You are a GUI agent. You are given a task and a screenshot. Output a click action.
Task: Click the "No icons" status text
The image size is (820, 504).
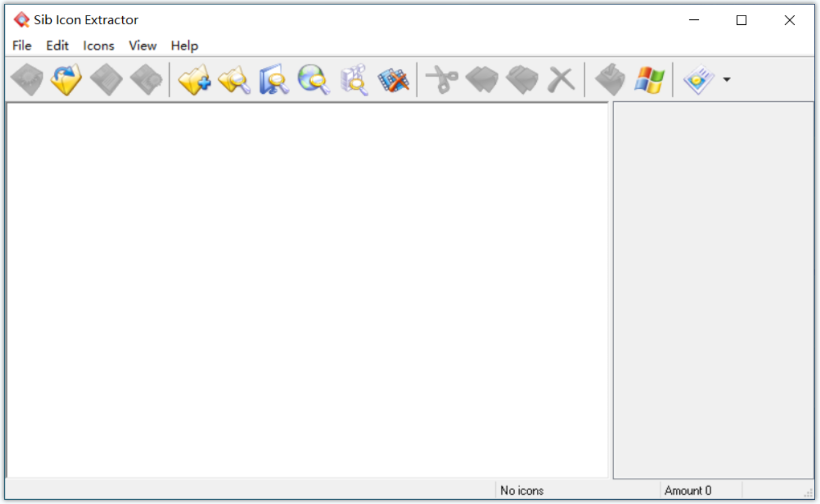(x=522, y=491)
